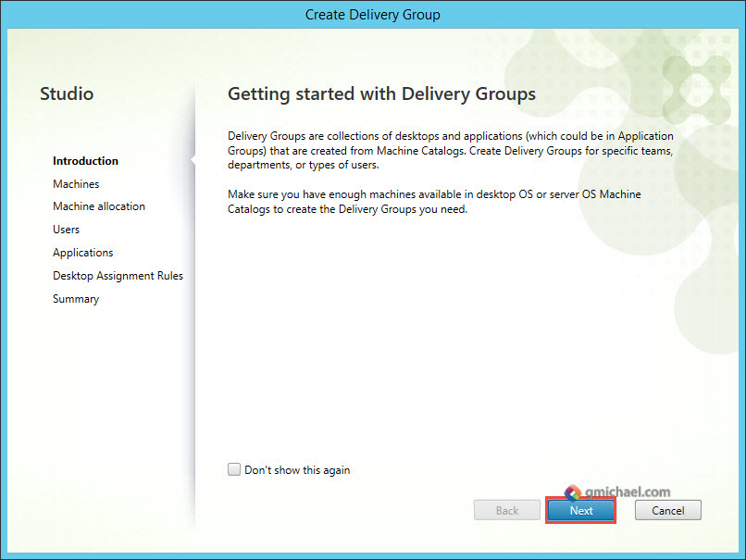Jump to the Applications step
This screenshot has width=746, height=560.
[x=82, y=253]
